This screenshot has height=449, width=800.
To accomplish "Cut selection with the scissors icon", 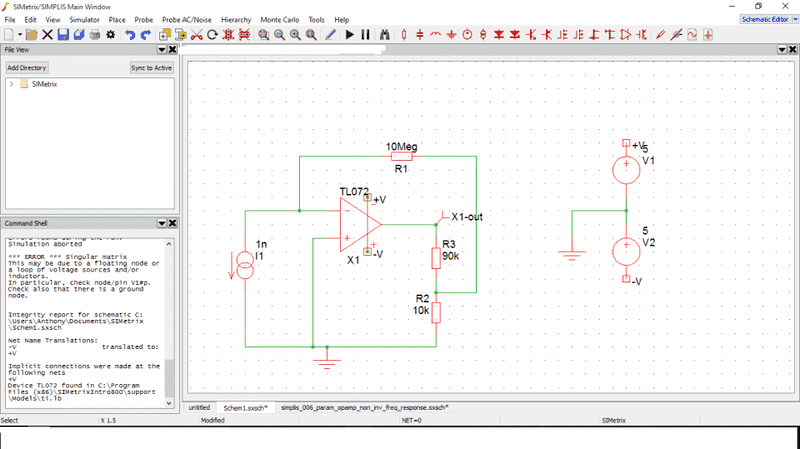I will (x=196, y=35).
